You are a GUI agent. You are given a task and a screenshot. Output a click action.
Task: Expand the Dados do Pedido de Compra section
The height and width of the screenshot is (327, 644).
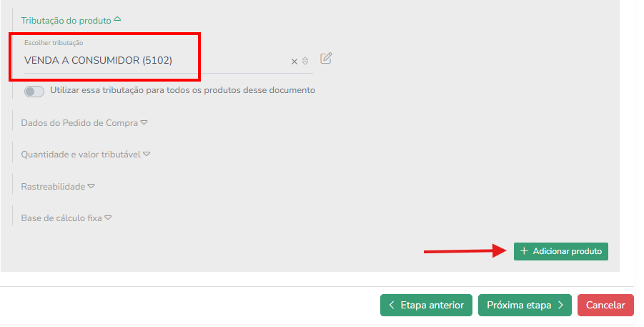pos(84,123)
